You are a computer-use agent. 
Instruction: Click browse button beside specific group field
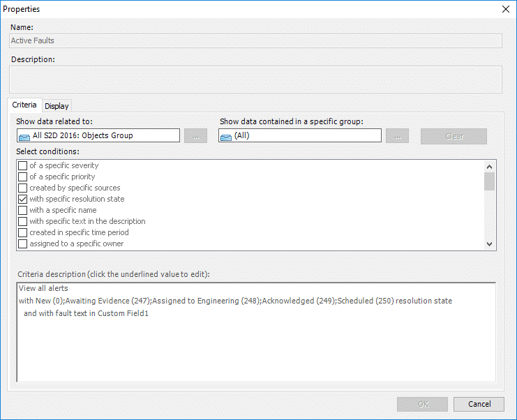[397, 136]
